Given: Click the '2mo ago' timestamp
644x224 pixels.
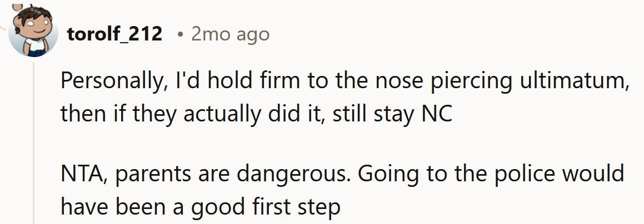Looking at the screenshot, I should pyautogui.click(x=230, y=34).
